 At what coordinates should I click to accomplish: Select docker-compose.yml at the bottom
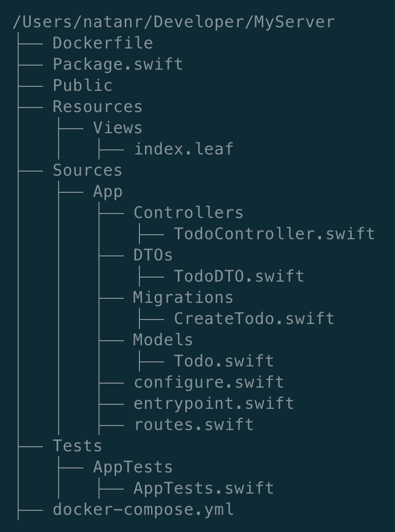(x=143, y=510)
